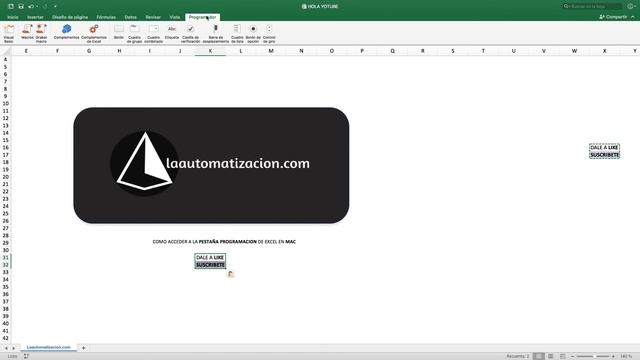Click the Undo arrow

31,7
